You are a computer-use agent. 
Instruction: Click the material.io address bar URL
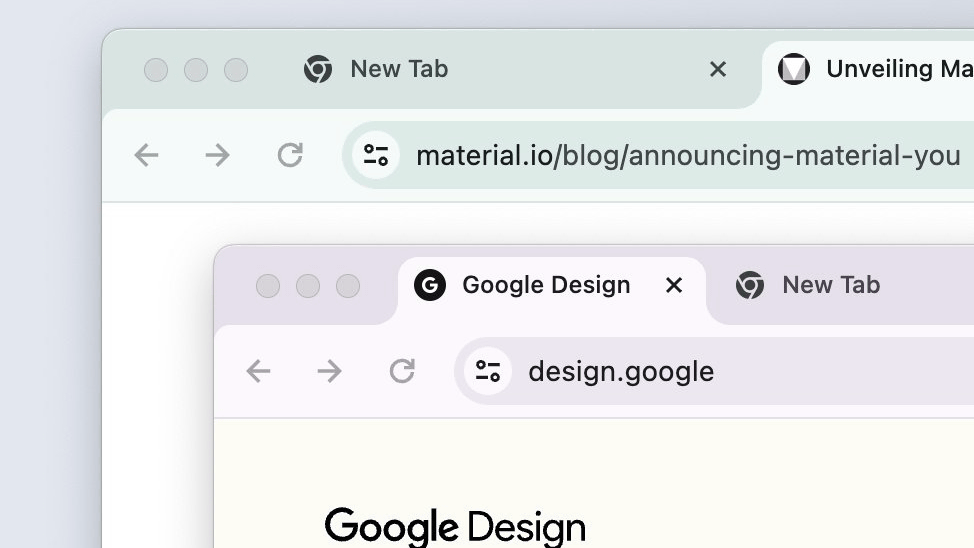click(688, 156)
